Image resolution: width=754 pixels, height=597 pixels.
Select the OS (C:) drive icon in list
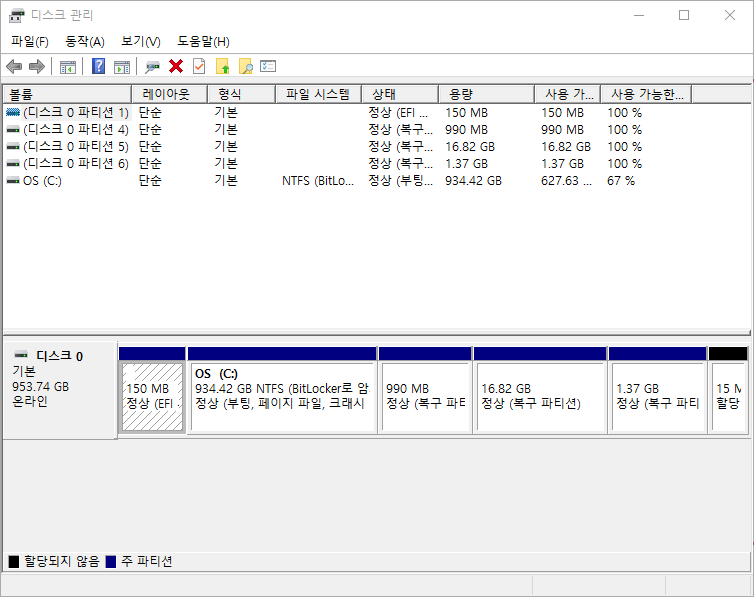click(13, 181)
